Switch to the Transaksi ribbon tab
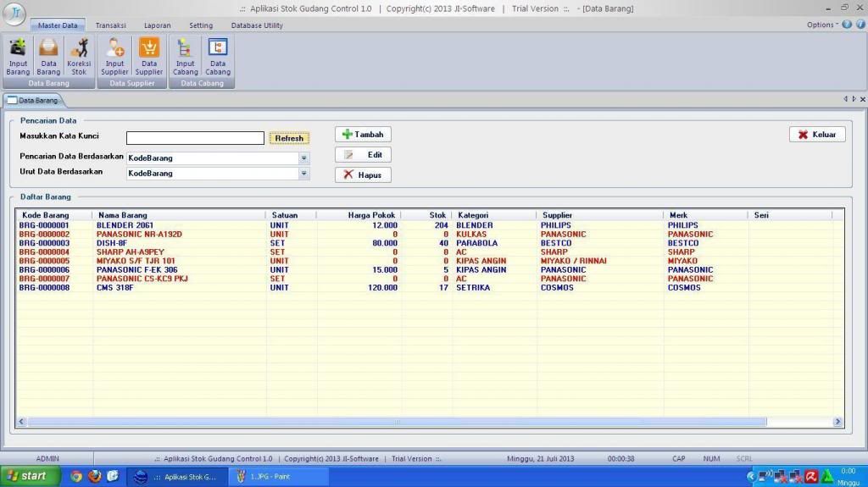The width and height of the screenshot is (868, 487). click(x=111, y=25)
